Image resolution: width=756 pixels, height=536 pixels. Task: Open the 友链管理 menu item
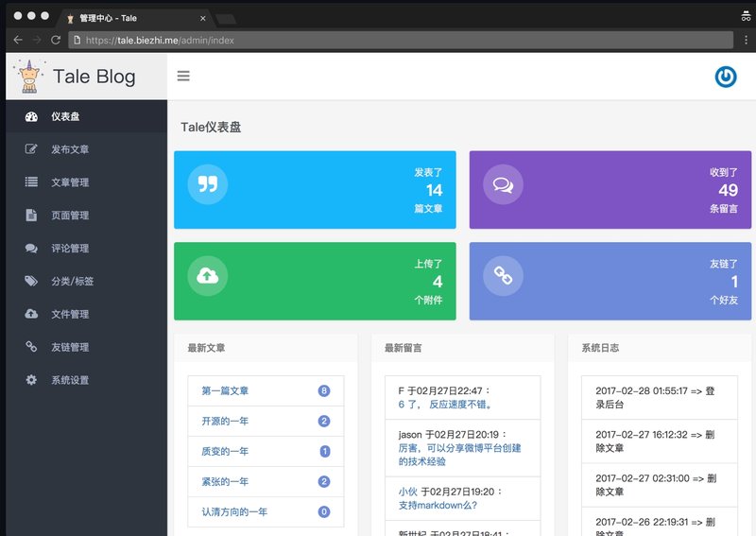tap(87, 347)
